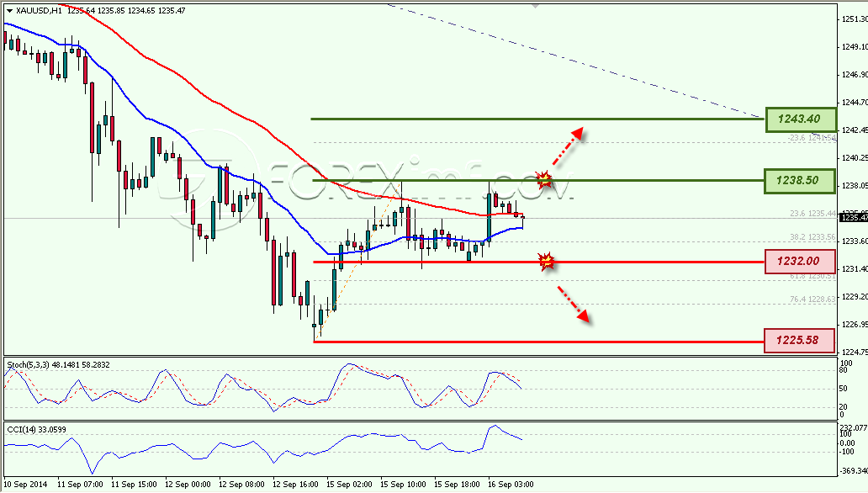The image size is (868, 493).
Task: Click the 16 Sep 03:00 time axis label
Action: point(511,484)
